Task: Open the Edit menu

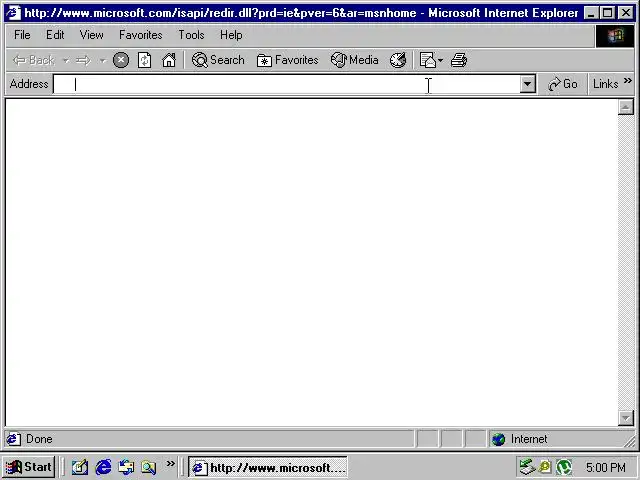Action: [x=55, y=35]
